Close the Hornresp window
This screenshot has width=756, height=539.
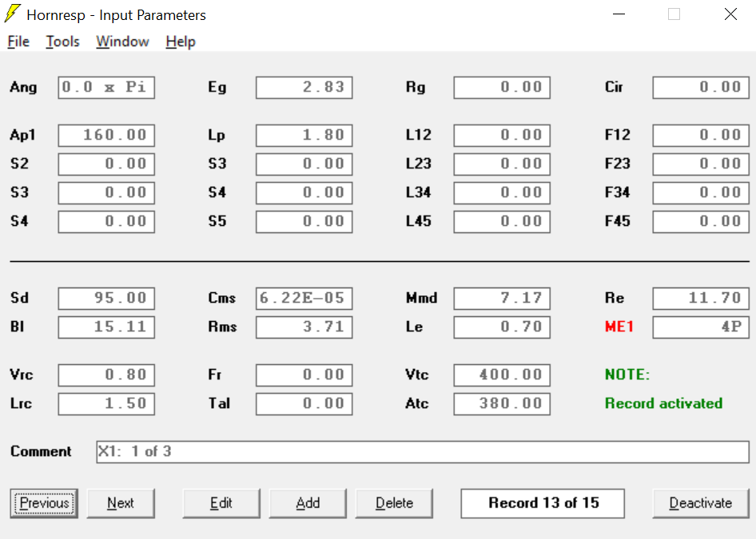coord(731,14)
